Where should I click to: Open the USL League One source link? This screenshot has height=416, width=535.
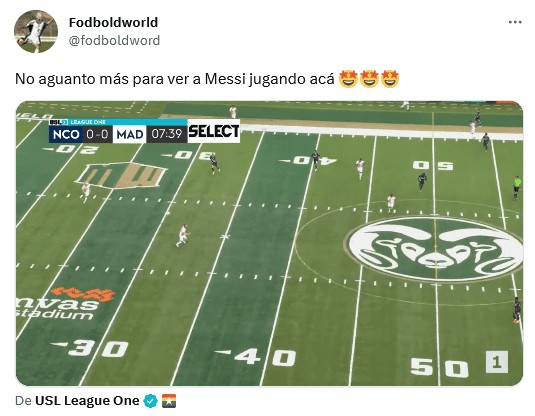[87, 401]
